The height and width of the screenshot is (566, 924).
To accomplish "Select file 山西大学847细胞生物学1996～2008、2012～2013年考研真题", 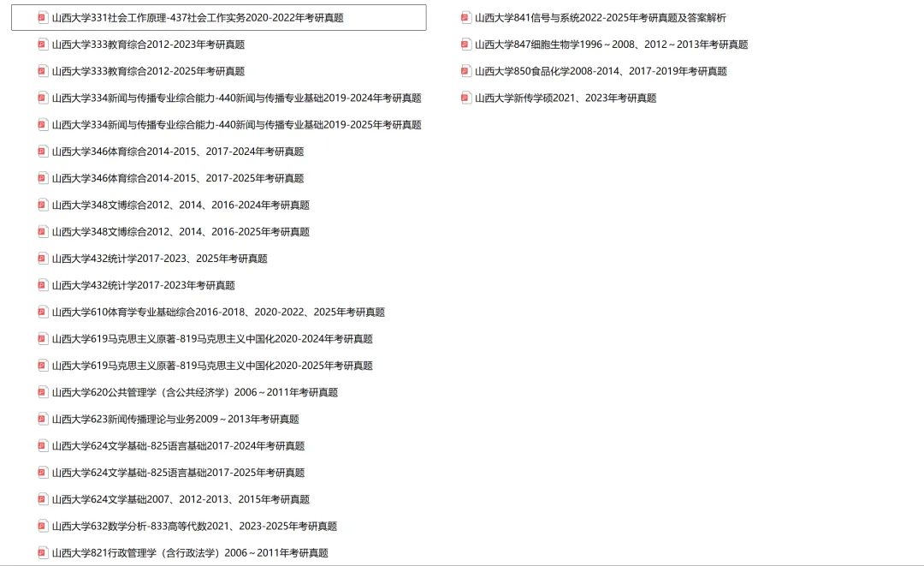I will [x=612, y=45].
